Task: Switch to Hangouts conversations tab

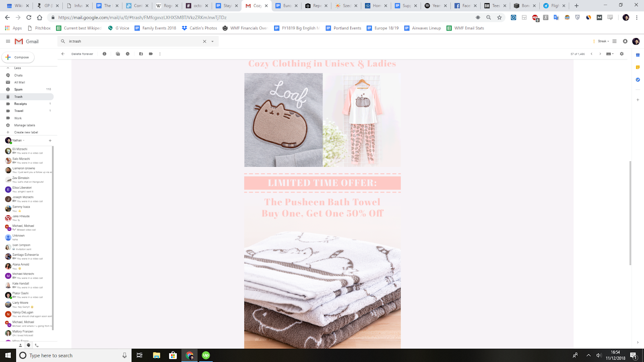Action: click(x=29, y=345)
